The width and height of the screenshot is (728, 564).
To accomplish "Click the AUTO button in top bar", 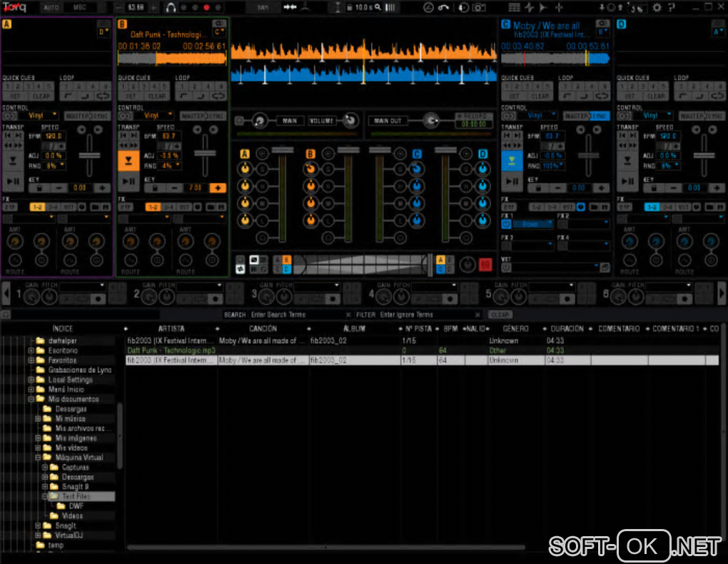I will (x=51, y=7).
